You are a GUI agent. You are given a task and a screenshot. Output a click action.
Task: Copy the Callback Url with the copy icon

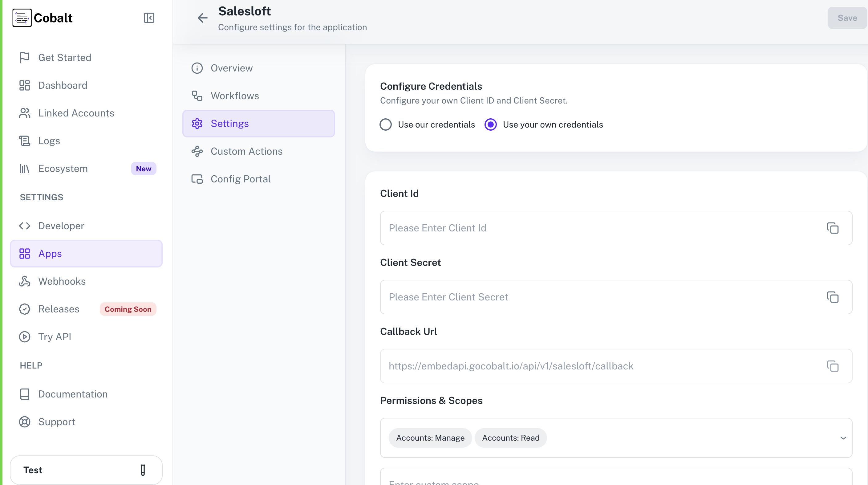[833, 366]
